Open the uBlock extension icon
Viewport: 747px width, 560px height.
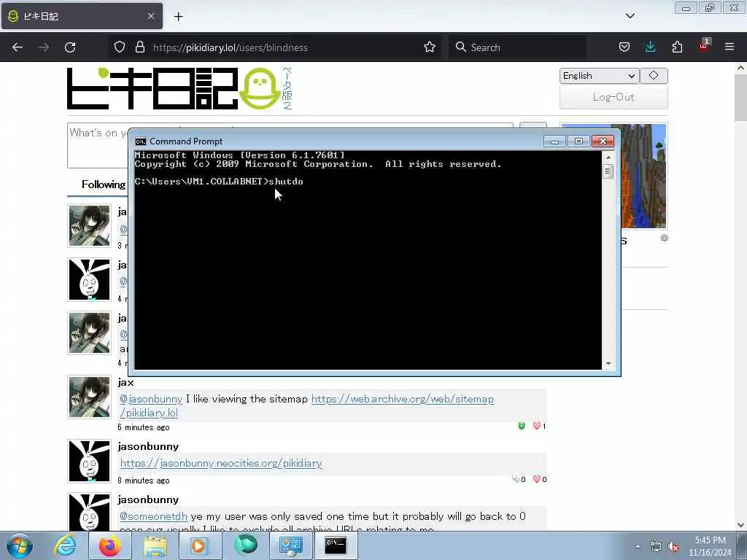tap(704, 46)
